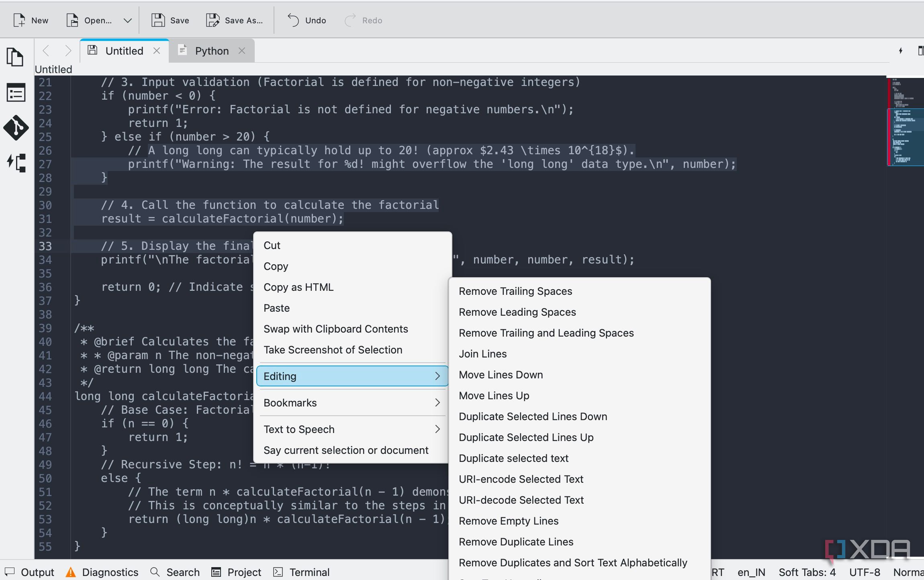Open the symbol outline list sidebar icon
This screenshot has width=924, height=580.
click(16, 92)
